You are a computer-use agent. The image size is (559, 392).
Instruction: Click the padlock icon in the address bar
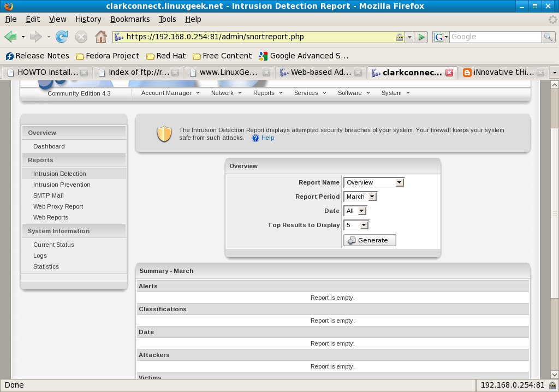[400, 37]
